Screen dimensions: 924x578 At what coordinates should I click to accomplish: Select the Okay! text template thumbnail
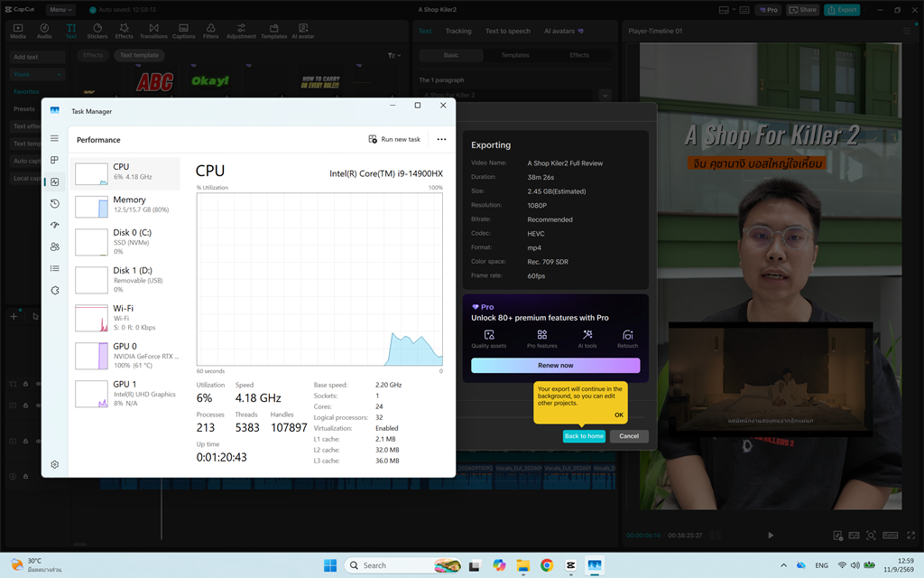tap(209, 81)
